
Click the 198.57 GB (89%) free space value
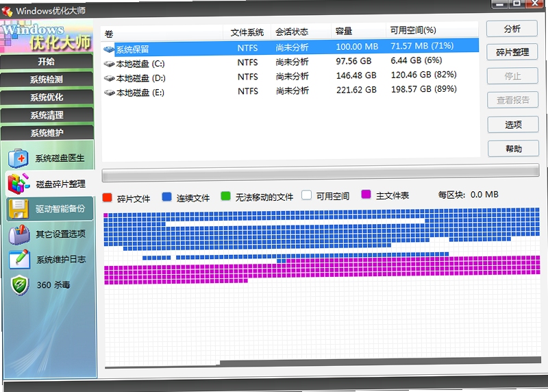tap(424, 89)
